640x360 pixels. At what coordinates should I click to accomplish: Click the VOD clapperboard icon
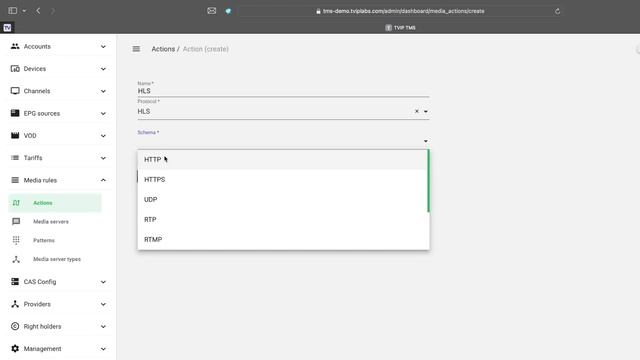click(15, 135)
